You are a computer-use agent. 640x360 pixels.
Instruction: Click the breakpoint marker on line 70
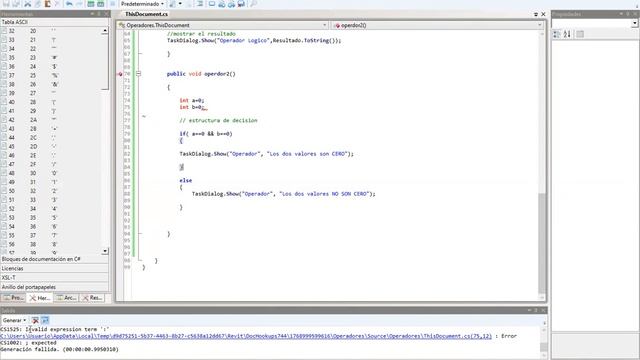120,74
